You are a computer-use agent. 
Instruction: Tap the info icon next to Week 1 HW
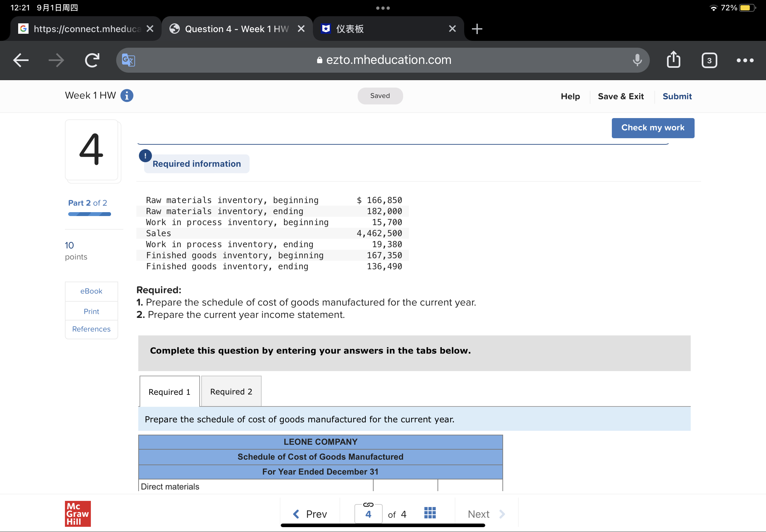coord(127,95)
